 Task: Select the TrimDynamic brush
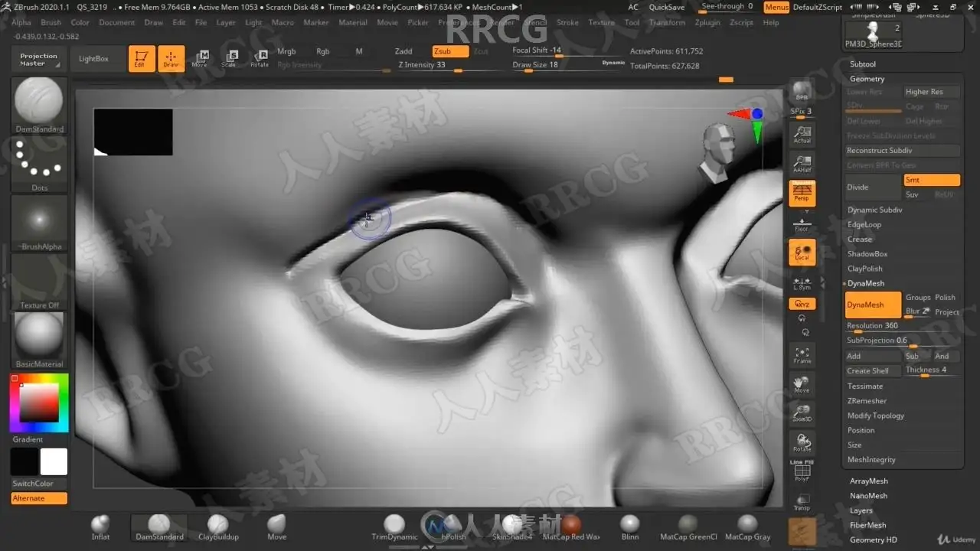[394, 527]
